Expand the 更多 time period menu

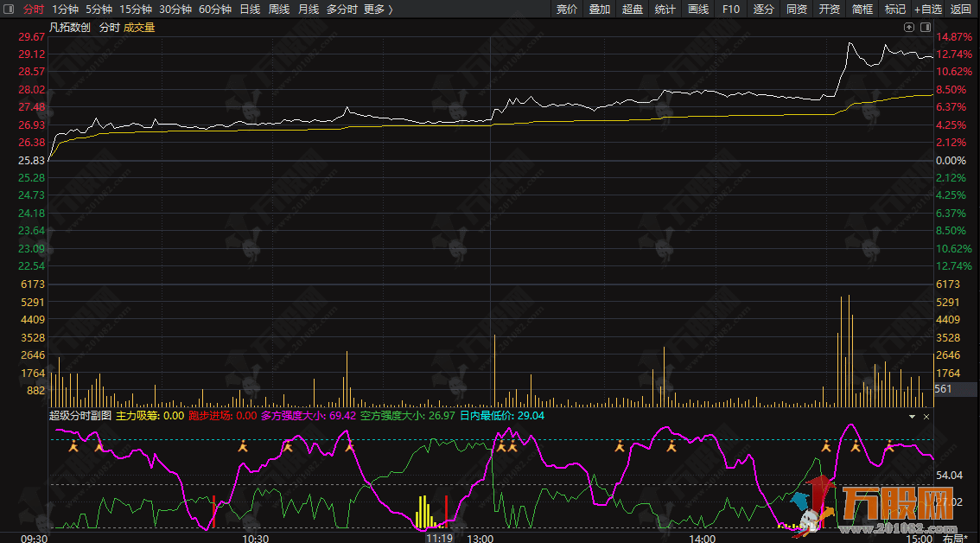pos(378,9)
